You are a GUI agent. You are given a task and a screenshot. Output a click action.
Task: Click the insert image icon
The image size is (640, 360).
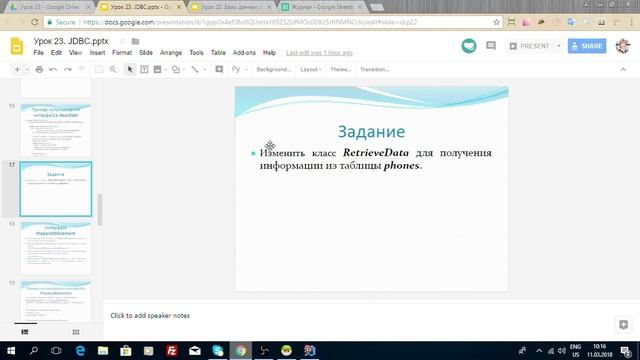[157, 69]
